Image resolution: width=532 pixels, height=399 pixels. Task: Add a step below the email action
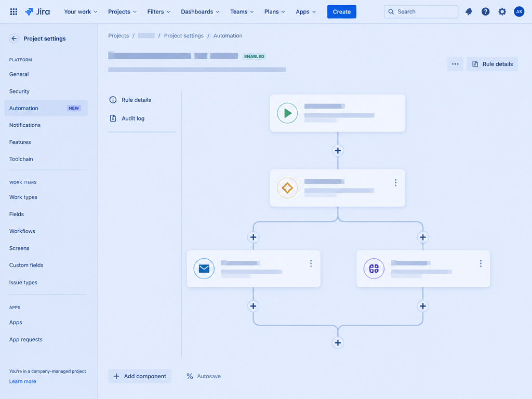point(253,306)
